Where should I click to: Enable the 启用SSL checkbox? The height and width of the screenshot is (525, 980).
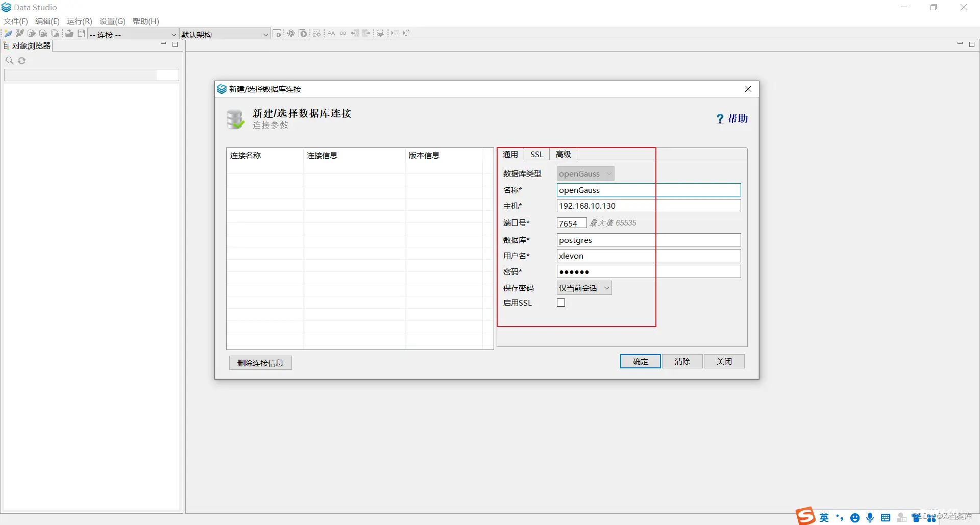click(x=561, y=303)
